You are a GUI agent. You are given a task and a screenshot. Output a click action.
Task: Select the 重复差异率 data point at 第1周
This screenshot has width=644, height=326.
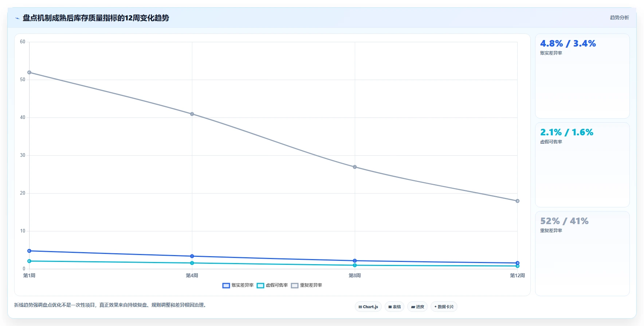(30, 72)
